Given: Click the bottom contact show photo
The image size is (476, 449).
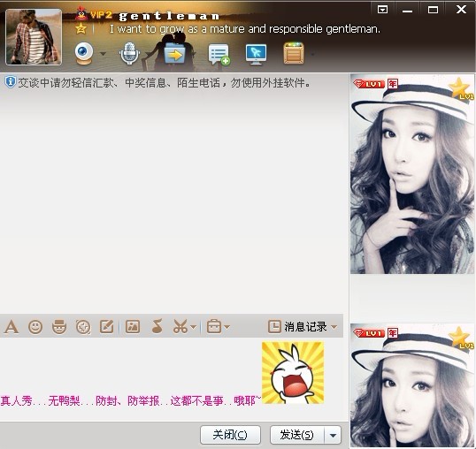Looking at the screenshot, I should 412,385.
